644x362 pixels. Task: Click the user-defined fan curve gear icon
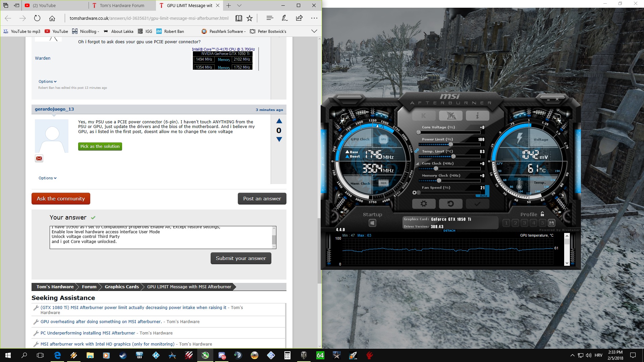(x=415, y=193)
